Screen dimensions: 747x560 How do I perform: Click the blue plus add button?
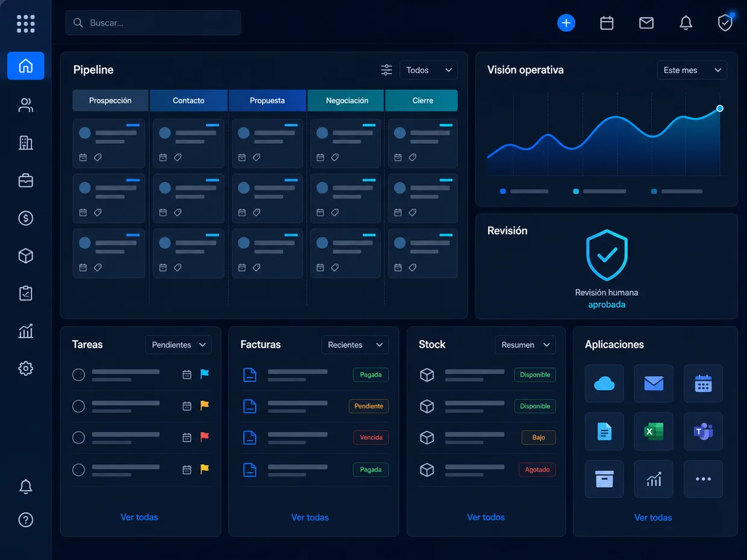(x=566, y=23)
